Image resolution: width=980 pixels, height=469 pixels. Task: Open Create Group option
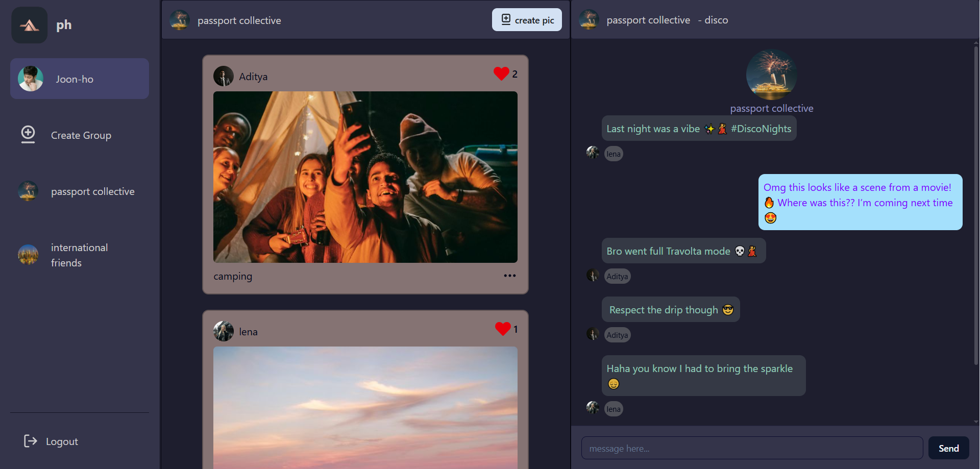(x=80, y=135)
